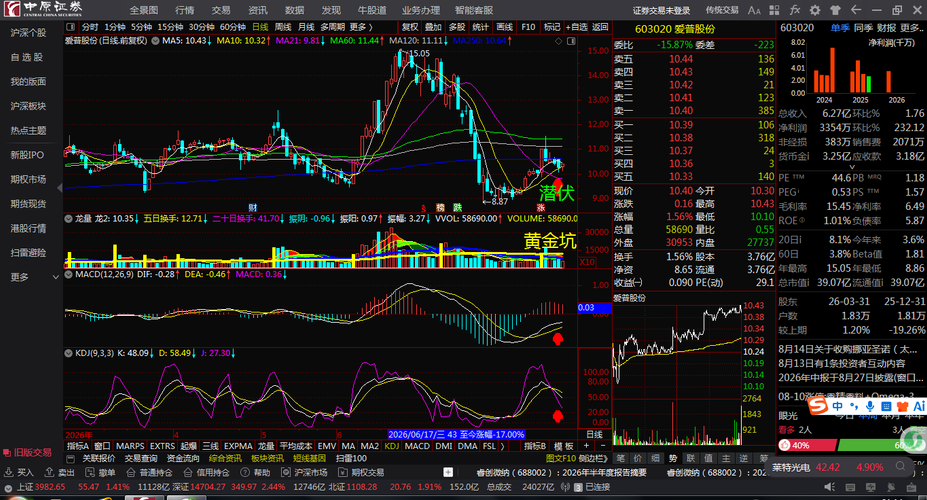Click the back arrow icon in title bar
Image resolution: width=927 pixels, height=500 pixels.
pos(855,10)
